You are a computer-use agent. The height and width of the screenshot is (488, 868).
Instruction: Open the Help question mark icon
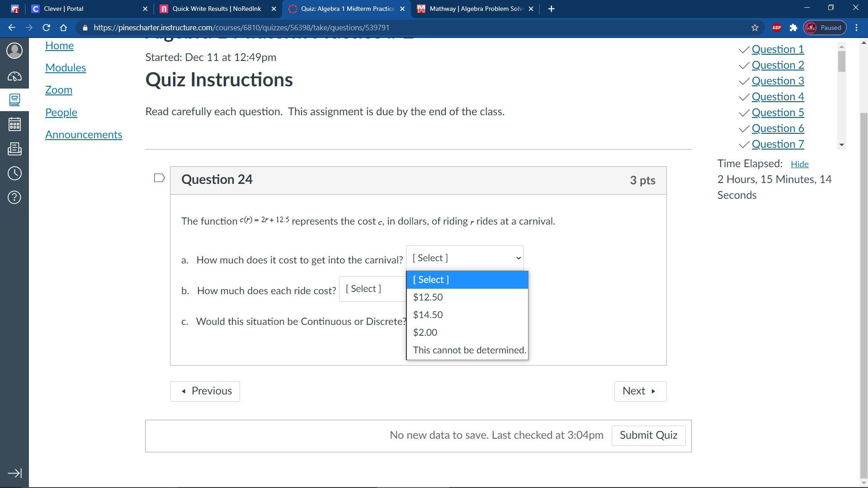point(14,197)
